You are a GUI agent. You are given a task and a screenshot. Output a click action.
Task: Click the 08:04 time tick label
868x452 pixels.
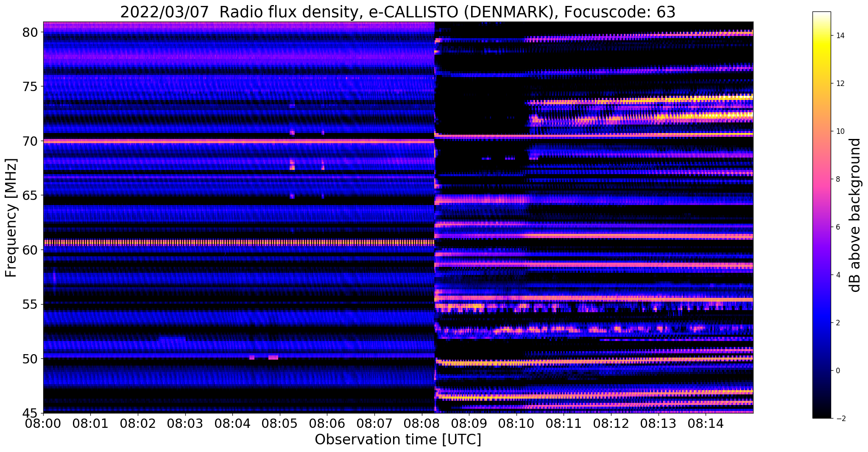pos(232,423)
